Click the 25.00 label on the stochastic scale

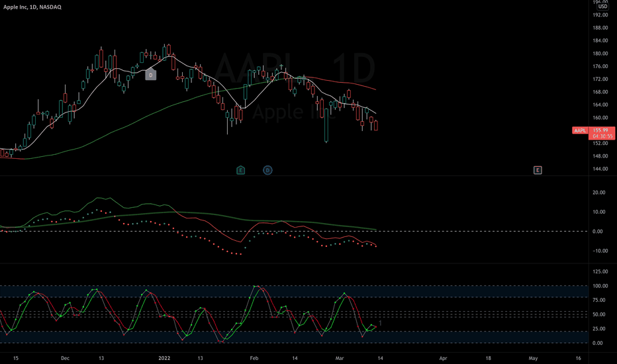point(599,328)
